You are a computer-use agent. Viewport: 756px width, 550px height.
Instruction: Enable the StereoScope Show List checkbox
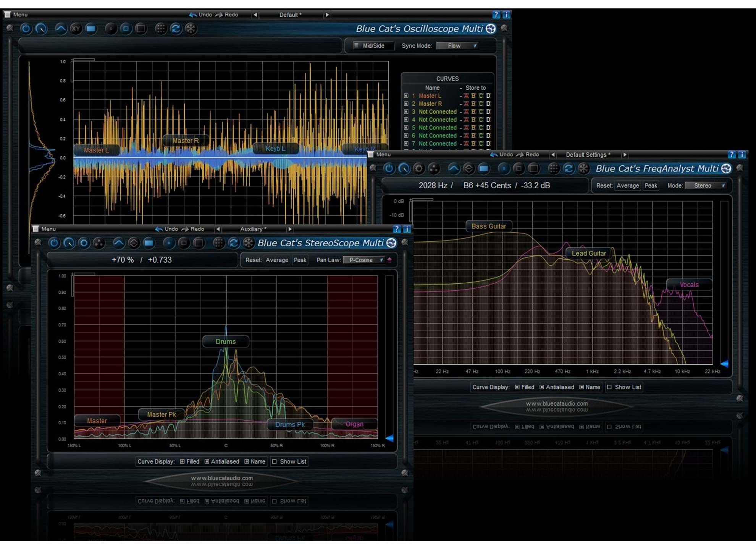pyautogui.click(x=274, y=462)
